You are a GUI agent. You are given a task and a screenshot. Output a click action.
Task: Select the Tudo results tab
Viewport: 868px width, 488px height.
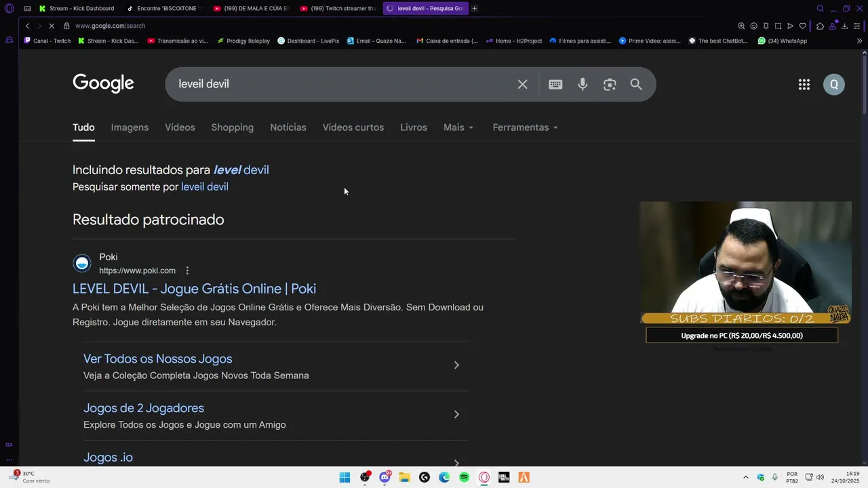click(x=83, y=127)
